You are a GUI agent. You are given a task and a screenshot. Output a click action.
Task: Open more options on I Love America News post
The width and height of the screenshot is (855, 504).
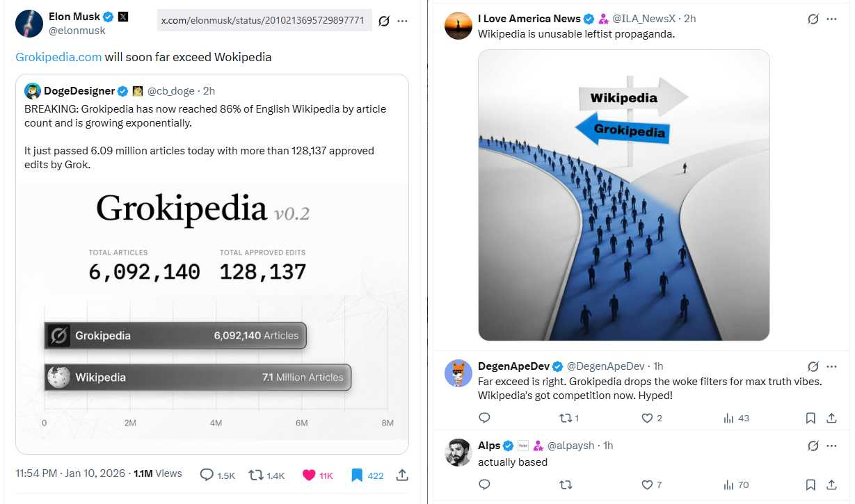831,19
